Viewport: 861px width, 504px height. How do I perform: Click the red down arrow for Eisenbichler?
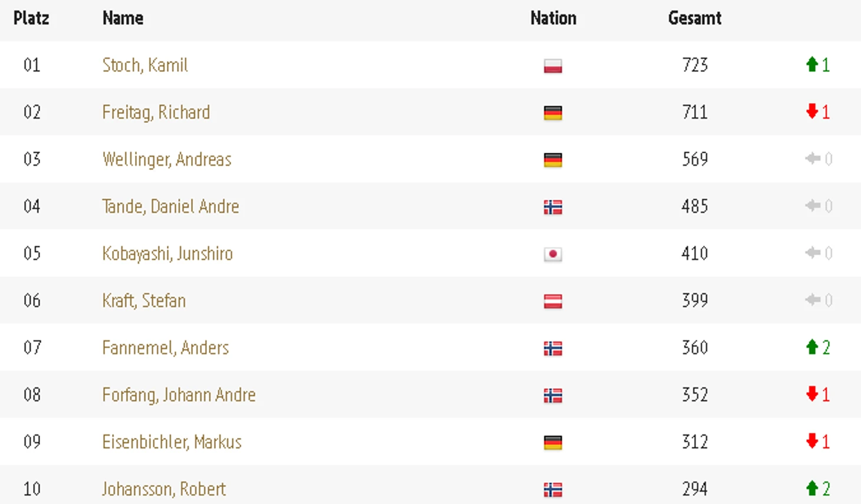coord(811,440)
